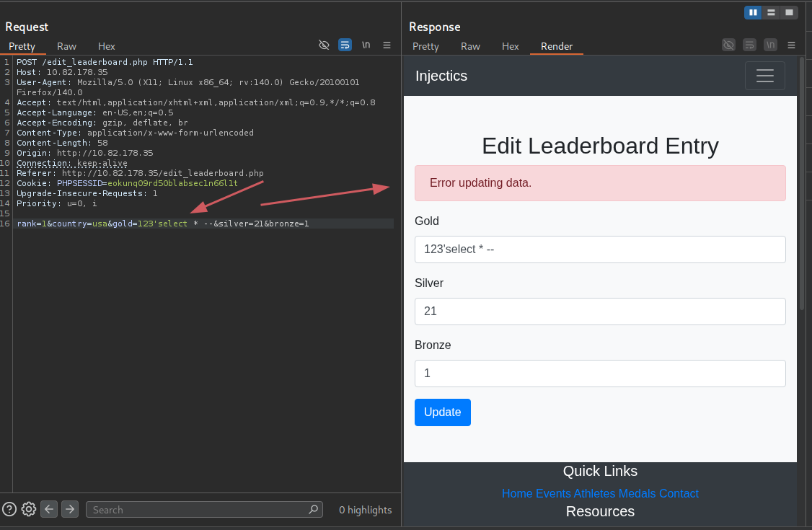Switch to the Request Raw tab

66,46
